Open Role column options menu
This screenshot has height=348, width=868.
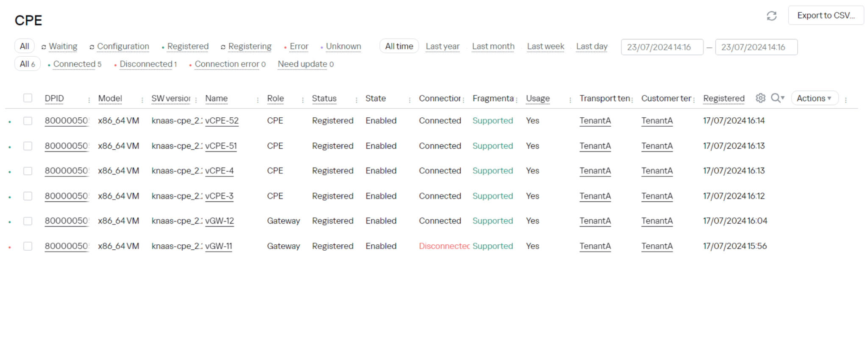(x=303, y=100)
